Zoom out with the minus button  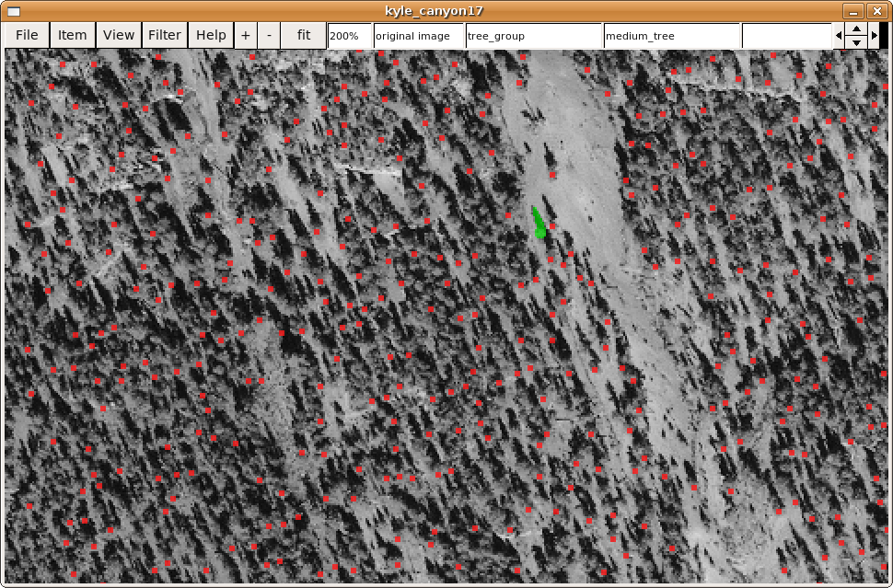coord(269,35)
